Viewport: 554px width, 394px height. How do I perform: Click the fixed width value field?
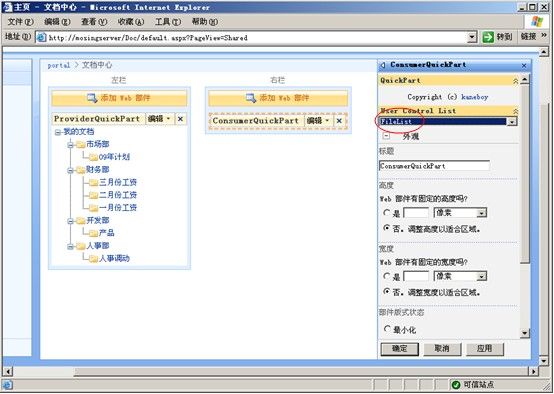click(x=416, y=276)
